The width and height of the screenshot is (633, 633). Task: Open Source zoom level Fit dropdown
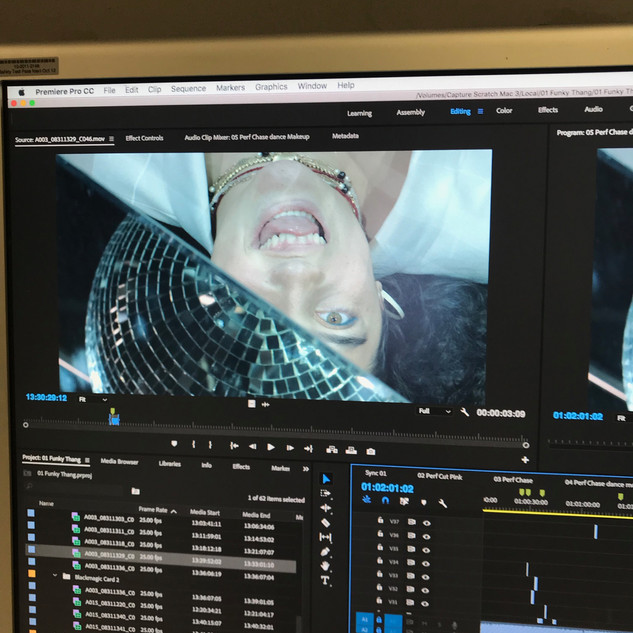click(93, 399)
